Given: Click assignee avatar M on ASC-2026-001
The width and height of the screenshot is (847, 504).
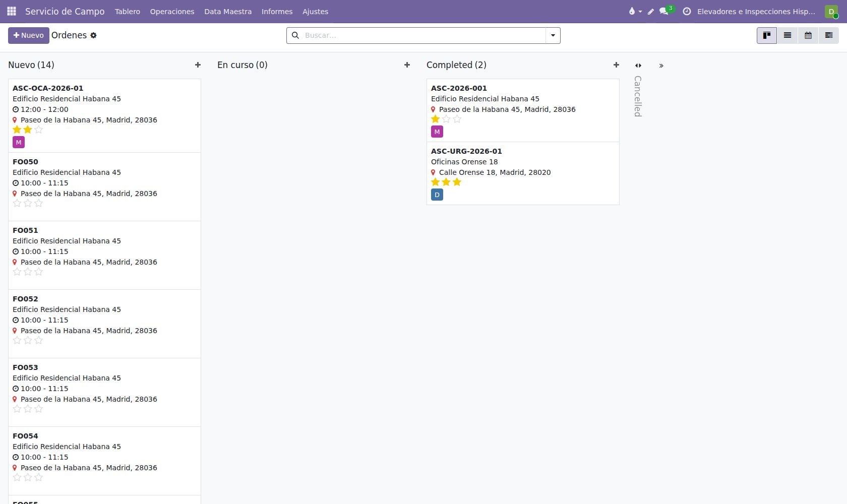Looking at the screenshot, I should pyautogui.click(x=437, y=132).
